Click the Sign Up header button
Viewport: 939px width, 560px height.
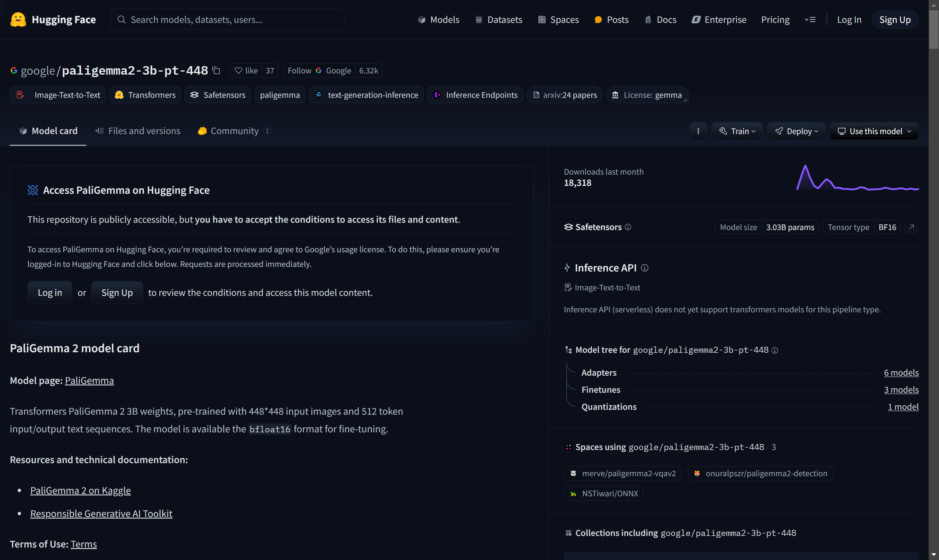pos(895,19)
